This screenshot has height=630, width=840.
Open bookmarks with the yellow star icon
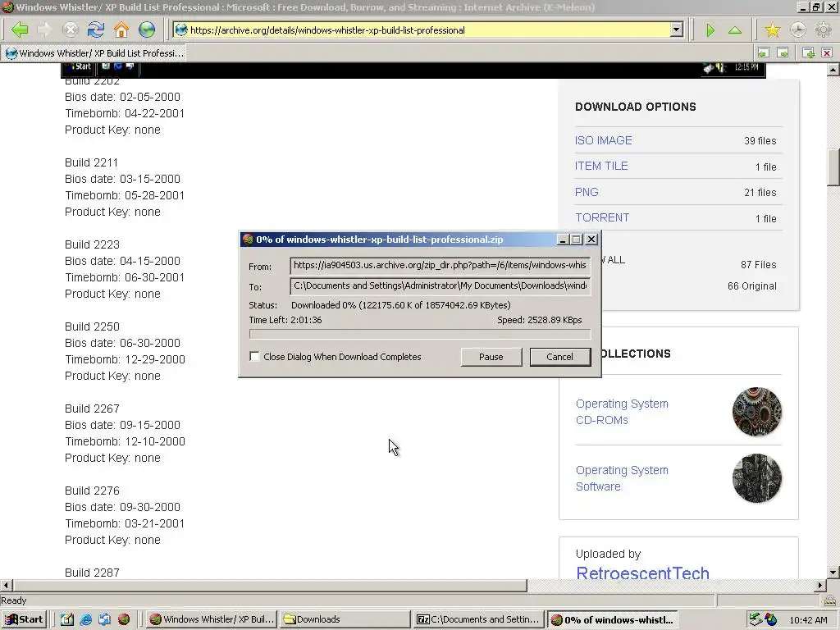pyautogui.click(x=772, y=30)
